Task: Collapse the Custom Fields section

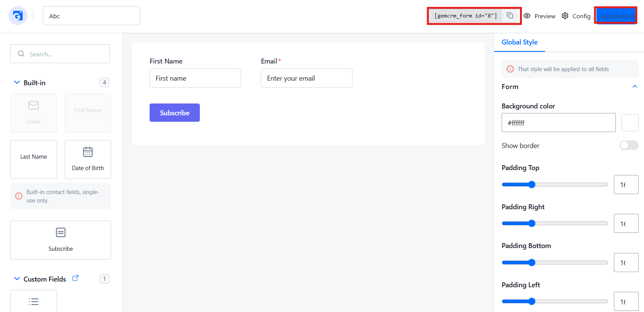Action: [17, 279]
